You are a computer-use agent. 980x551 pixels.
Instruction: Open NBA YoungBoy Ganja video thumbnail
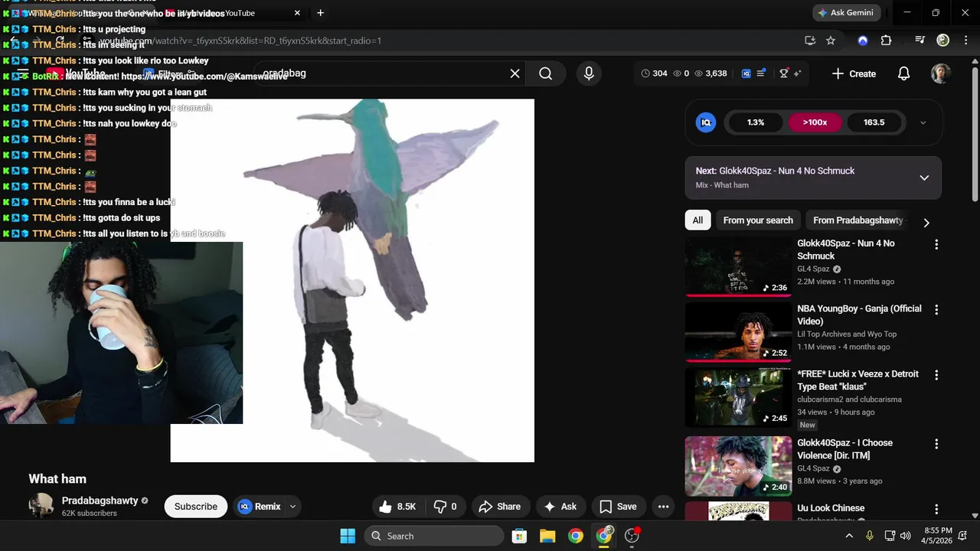738,331
